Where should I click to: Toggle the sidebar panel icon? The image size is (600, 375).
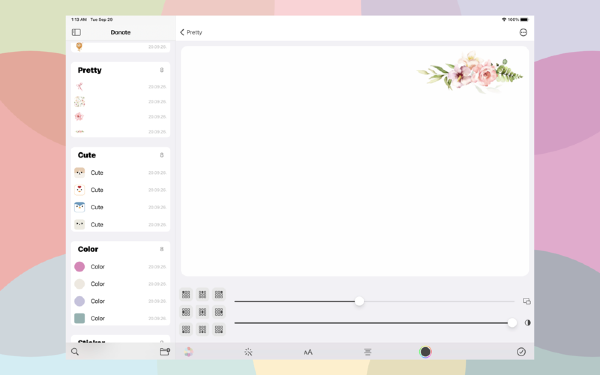pos(76,33)
